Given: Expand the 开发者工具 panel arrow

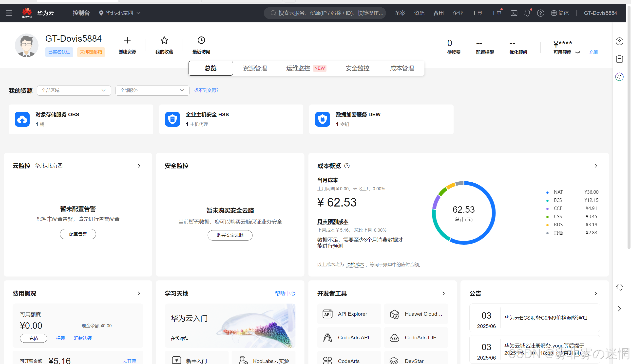Looking at the screenshot, I should (x=443, y=293).
